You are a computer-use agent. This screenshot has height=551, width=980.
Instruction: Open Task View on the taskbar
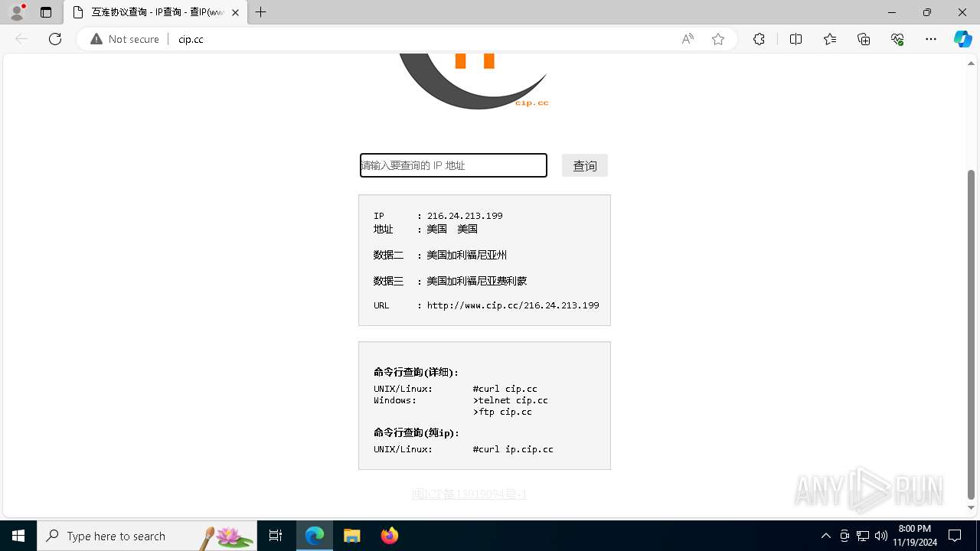pyautogui.click(x=276, y=536)
